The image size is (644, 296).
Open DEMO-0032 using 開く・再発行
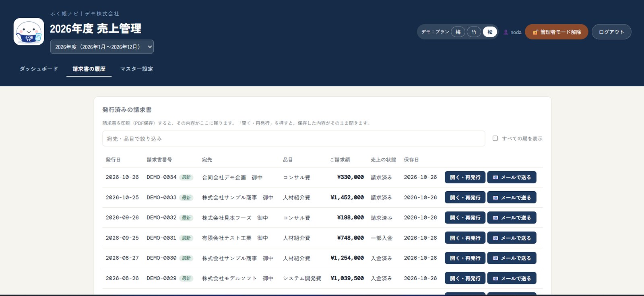coord(465,217)
